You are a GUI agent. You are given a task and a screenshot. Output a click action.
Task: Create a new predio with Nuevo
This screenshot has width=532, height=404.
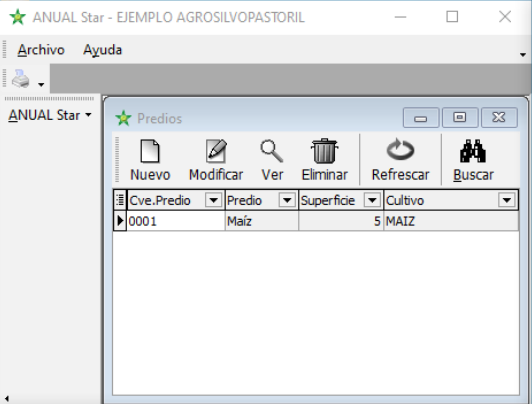pyautogui.click(x=150, y=160)
